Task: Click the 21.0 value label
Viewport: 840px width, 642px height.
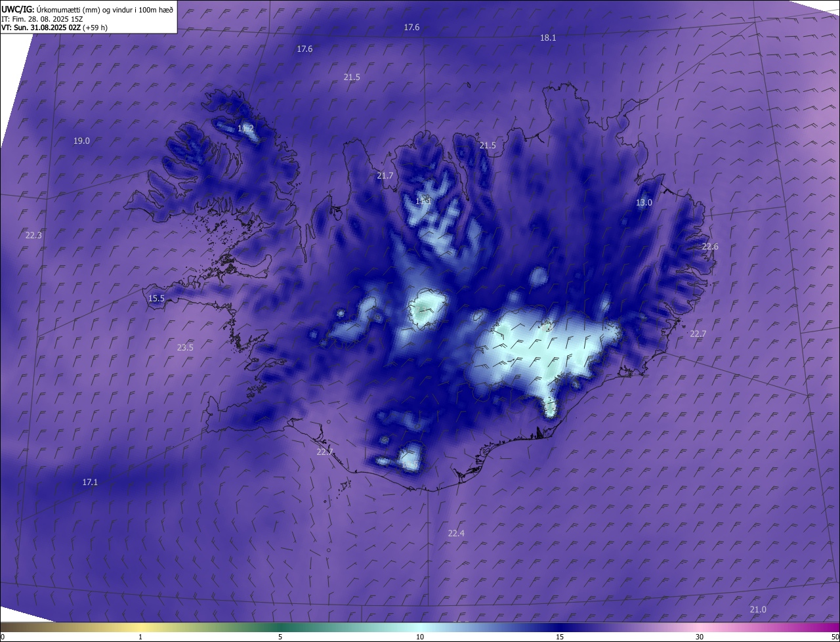Action: pos(758,610)
